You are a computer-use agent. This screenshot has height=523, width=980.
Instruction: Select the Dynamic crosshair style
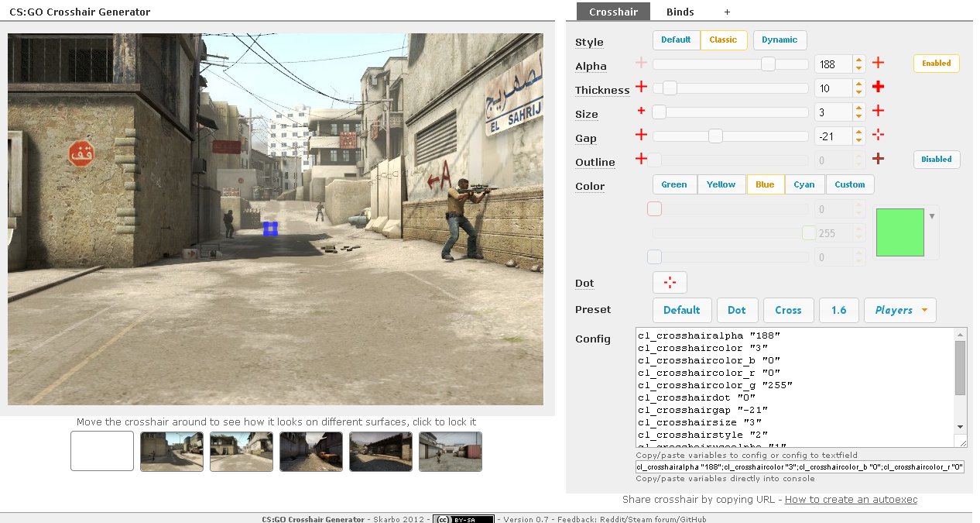(x=780, y=40)
